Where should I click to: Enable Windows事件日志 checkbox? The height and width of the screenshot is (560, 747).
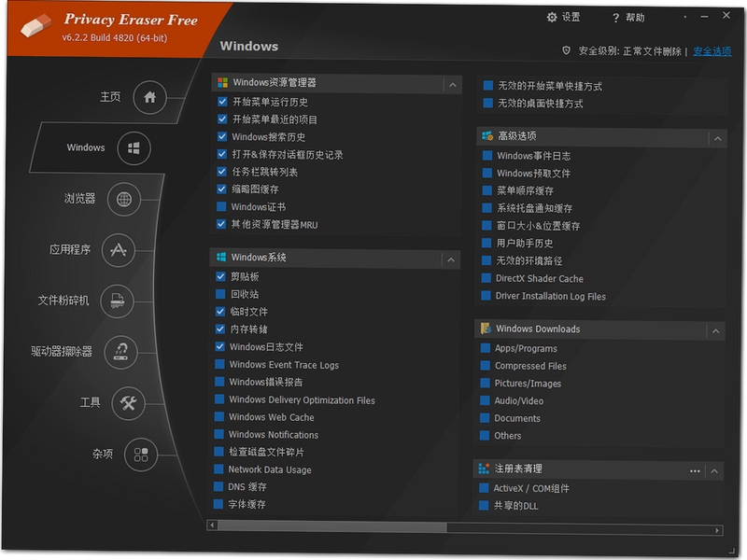487,156
